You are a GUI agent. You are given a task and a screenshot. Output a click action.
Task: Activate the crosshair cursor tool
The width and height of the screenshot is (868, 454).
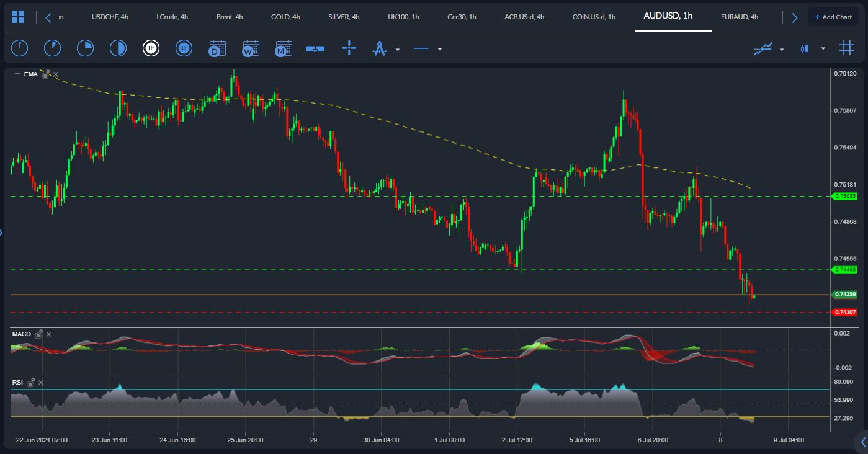pos(349,48)
